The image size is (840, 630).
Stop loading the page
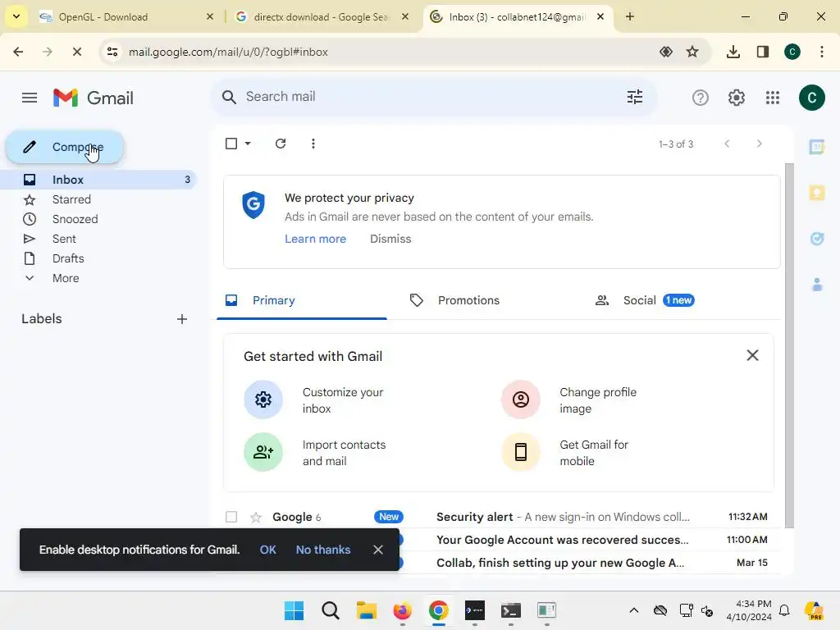point(76,52)
